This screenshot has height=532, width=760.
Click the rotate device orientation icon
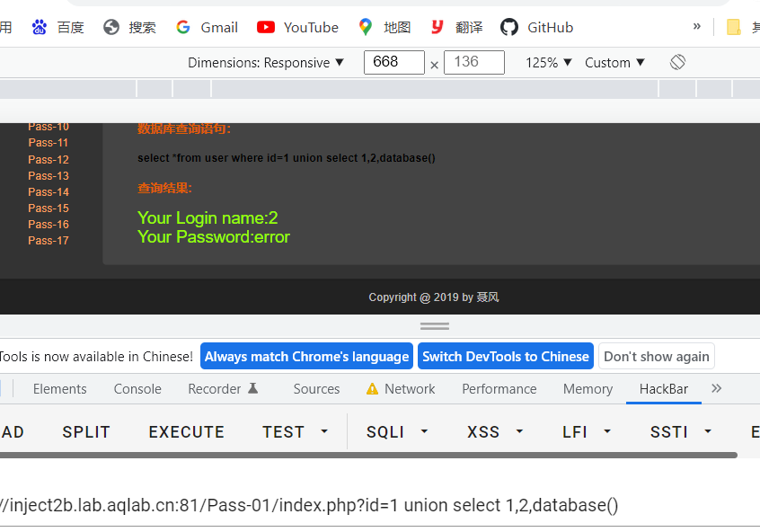point(677,62)
